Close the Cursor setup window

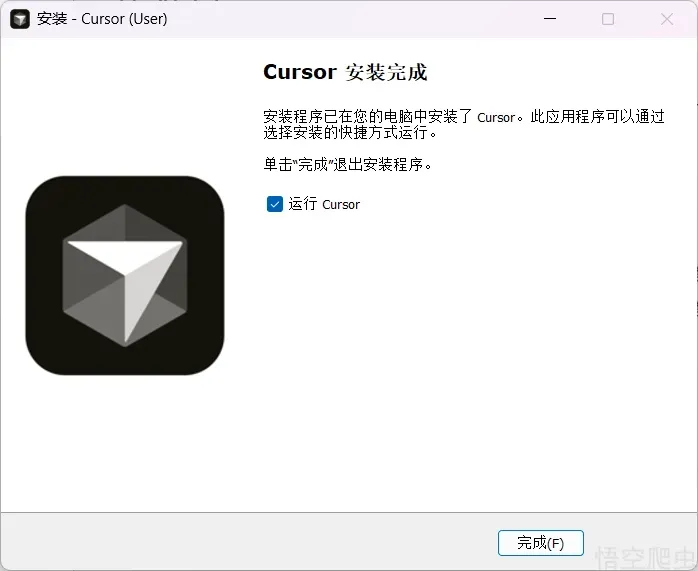[x=666, y=19]
